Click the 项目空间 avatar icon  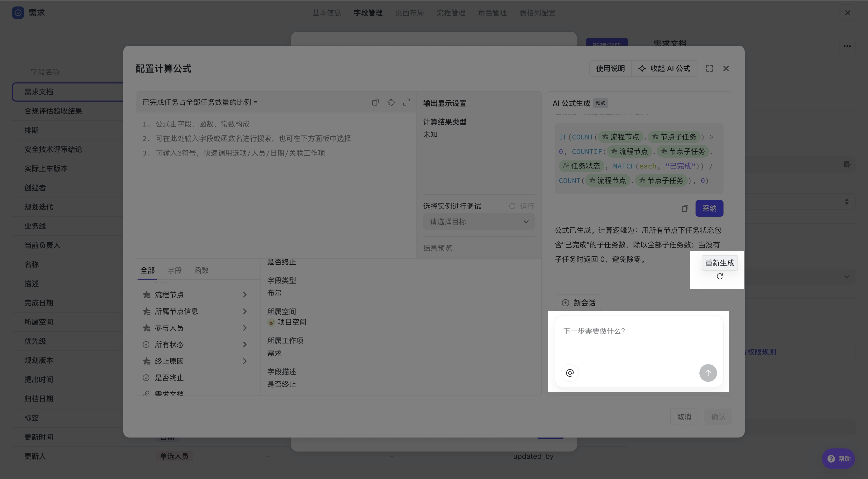coord(271,322)
